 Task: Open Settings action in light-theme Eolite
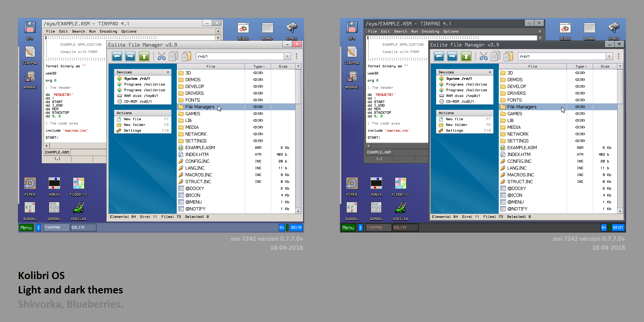pos(143,131)
